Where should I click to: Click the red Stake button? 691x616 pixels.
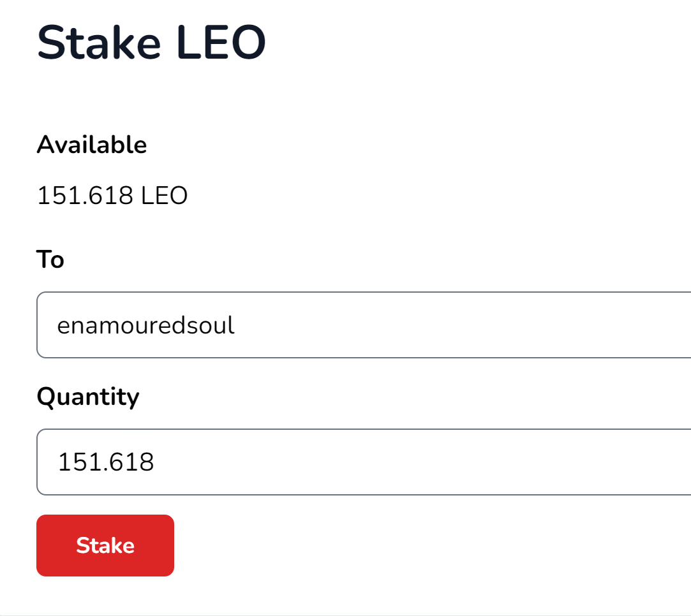(105, 545)
